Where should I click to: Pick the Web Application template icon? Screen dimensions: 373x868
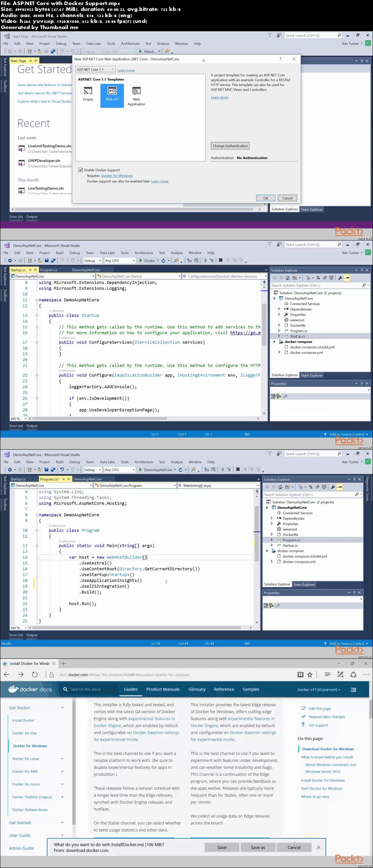click(136, 91)
